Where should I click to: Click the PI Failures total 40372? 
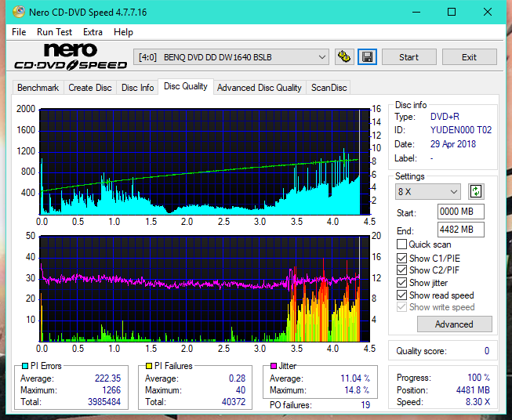click(x=234, y=402)
